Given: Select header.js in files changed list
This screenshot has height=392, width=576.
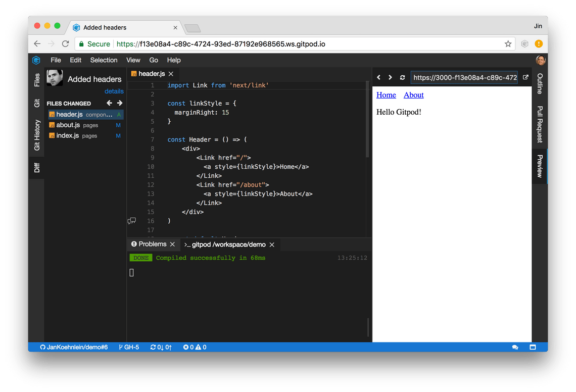Looking at the screenshot, I should 85,115.
